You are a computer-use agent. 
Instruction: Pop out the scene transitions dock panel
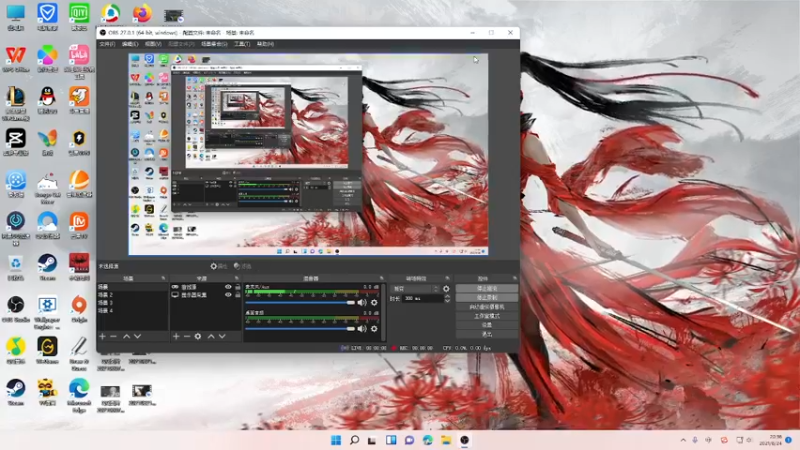pyautogui.click(x=447, y=279)
